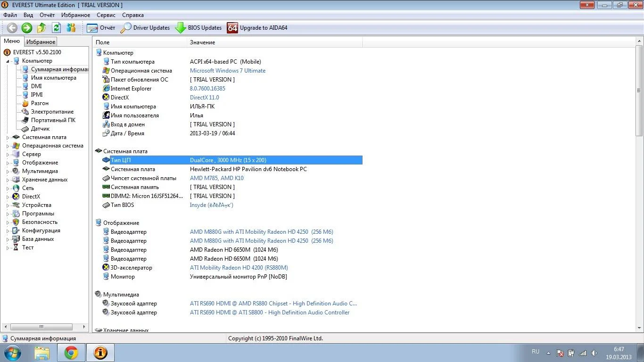Open the Отчёт menu in menu bar

[47, 15]
